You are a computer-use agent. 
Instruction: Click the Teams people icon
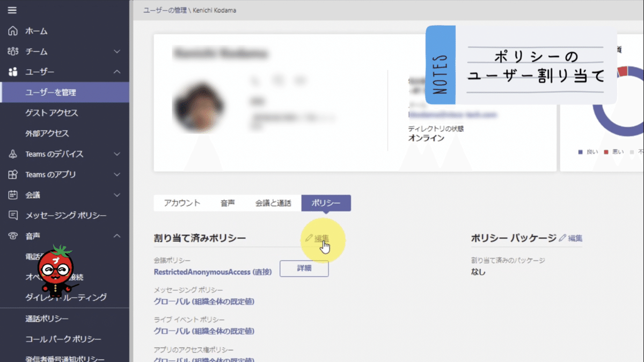[13, 51]
